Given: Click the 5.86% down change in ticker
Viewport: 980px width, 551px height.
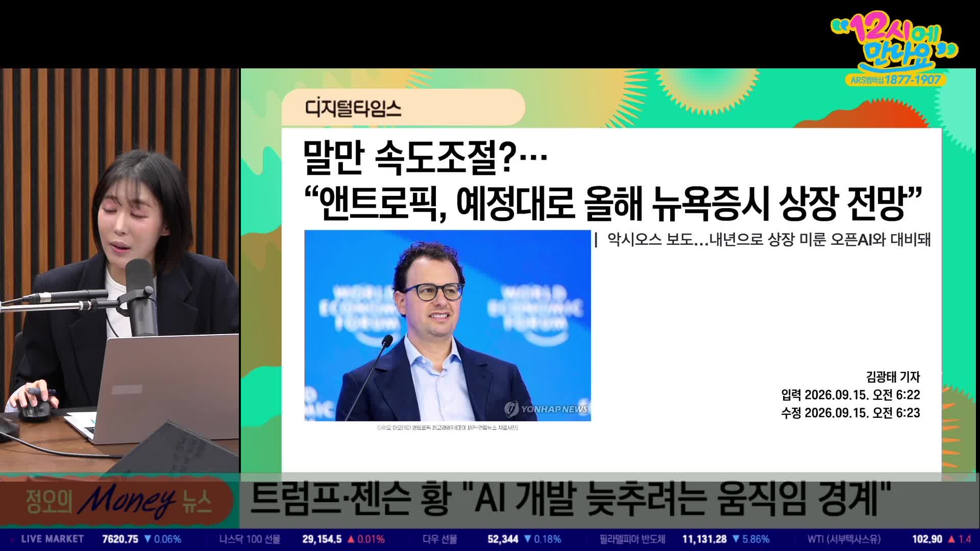Looking at the screenshot, I should [x=751, y=539].
